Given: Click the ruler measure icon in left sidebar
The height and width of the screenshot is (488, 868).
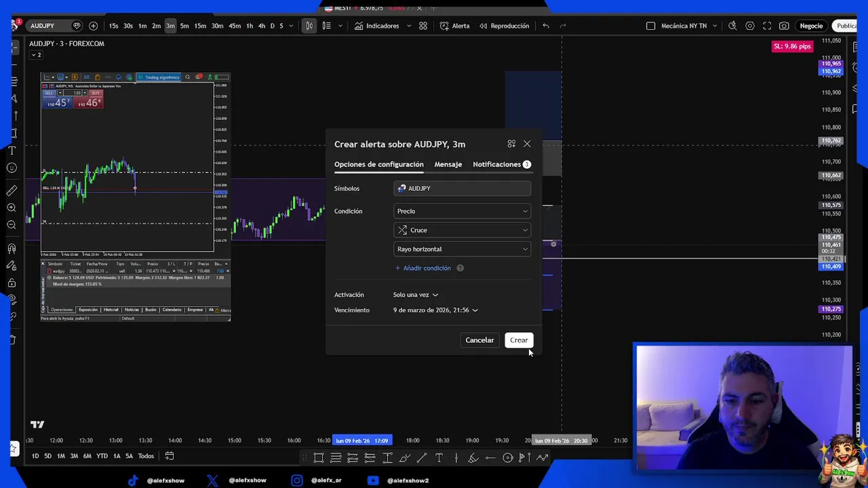Looking at the screenshot, I should [x=12, y=191].
